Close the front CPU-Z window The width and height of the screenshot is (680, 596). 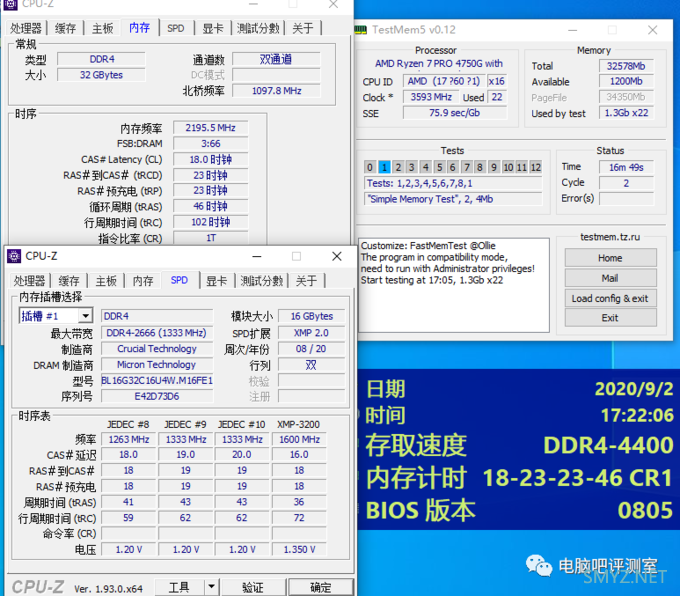[337, 256]
